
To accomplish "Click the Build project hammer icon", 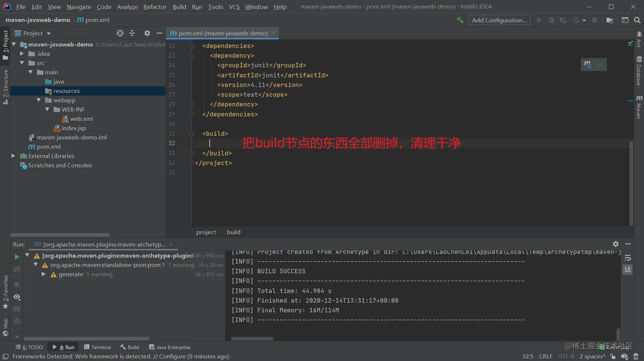I will click(x=460, y=20).
